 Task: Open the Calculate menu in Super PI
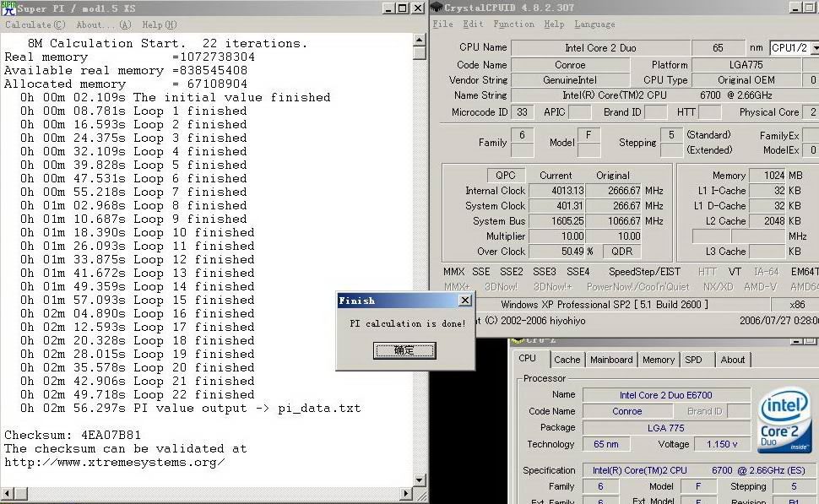click(35, 24)
